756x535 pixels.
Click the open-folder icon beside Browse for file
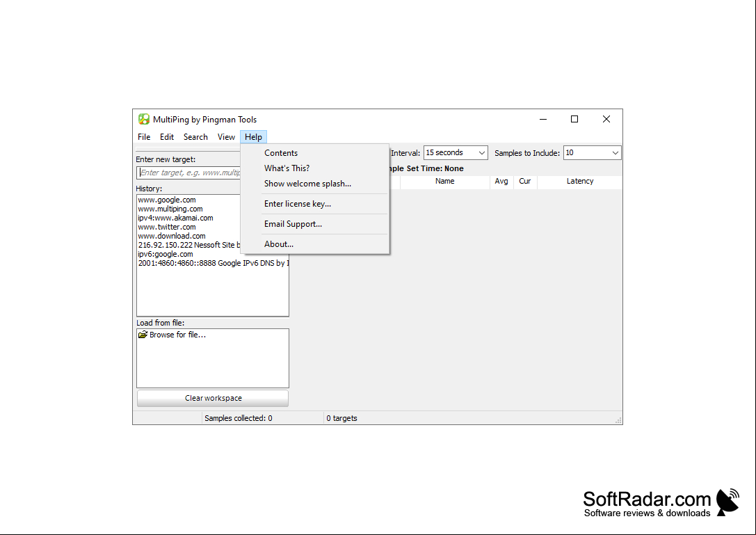click(x=143, y=335)
